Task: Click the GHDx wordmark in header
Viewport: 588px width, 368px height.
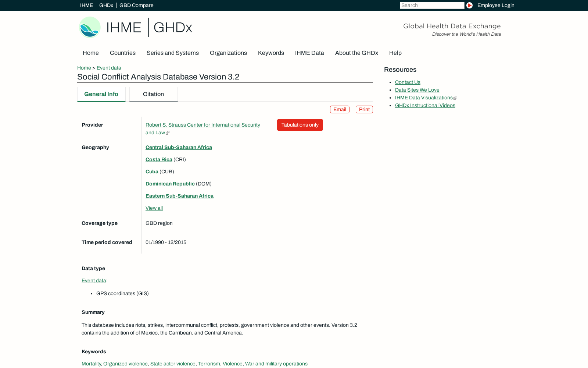Action: click(173, 28)
